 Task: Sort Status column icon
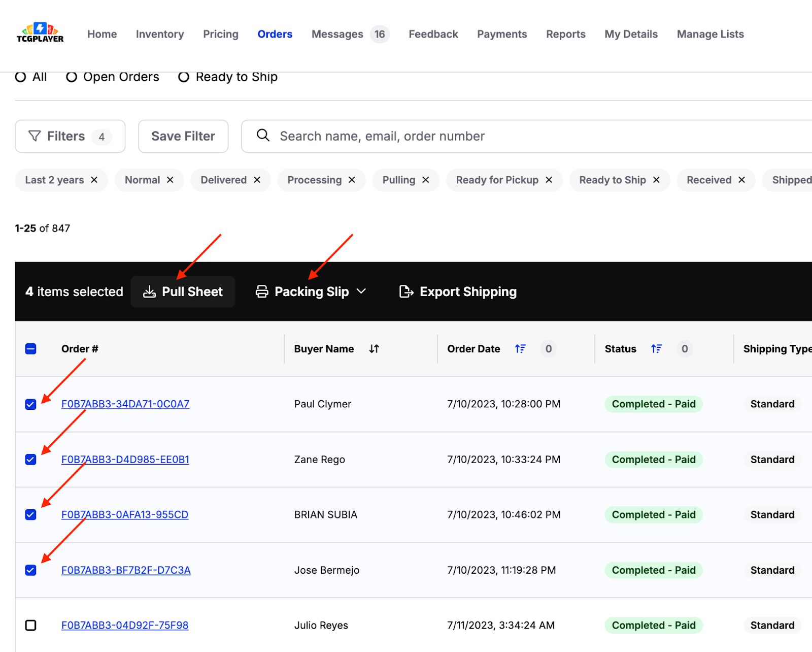point(656,349)
